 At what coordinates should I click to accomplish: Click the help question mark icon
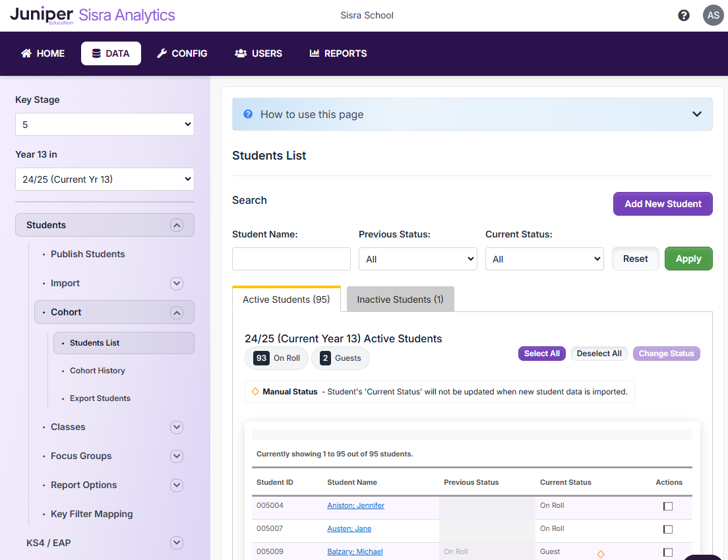click(684, 15)
